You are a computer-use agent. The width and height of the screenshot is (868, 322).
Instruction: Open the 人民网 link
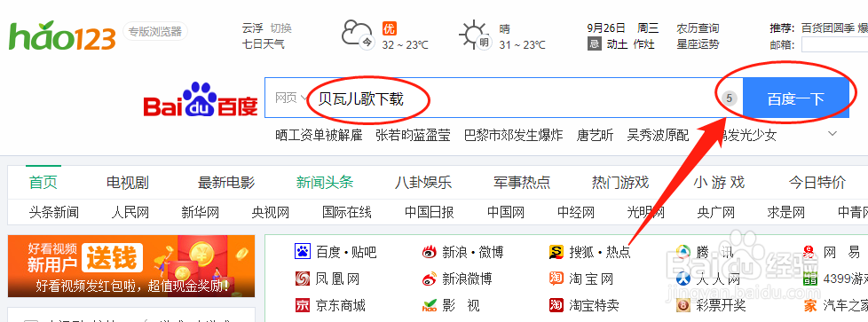coord(130,212)
